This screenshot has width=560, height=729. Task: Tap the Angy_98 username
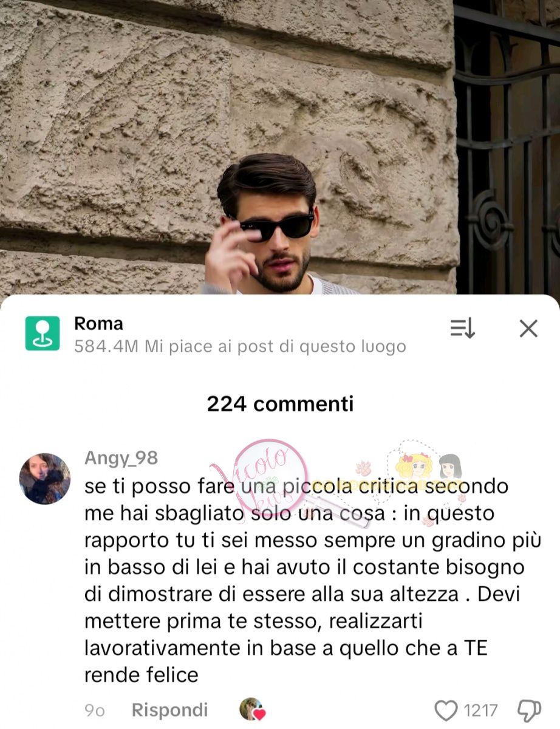click(121, 458)
